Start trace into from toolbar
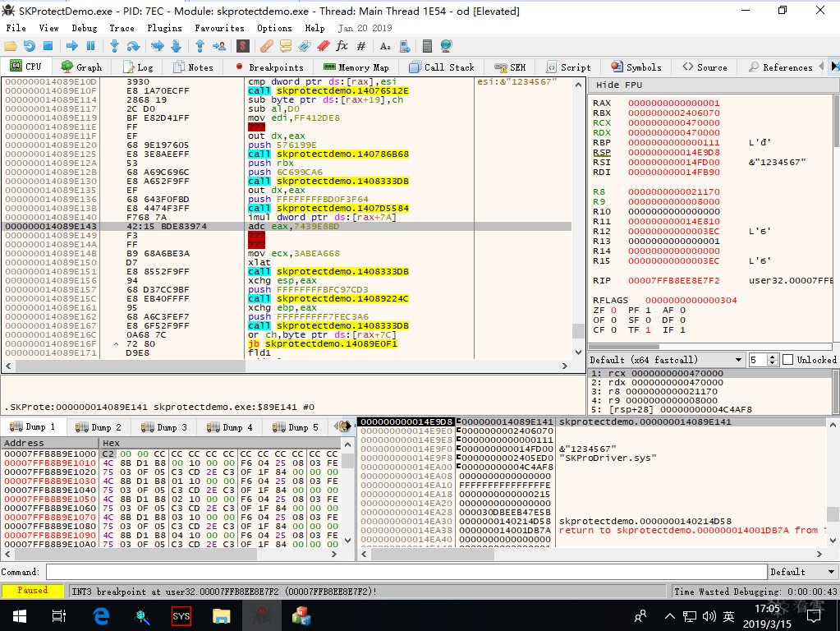This screenshot has height=631, width=840. click(x=158, y=47)
